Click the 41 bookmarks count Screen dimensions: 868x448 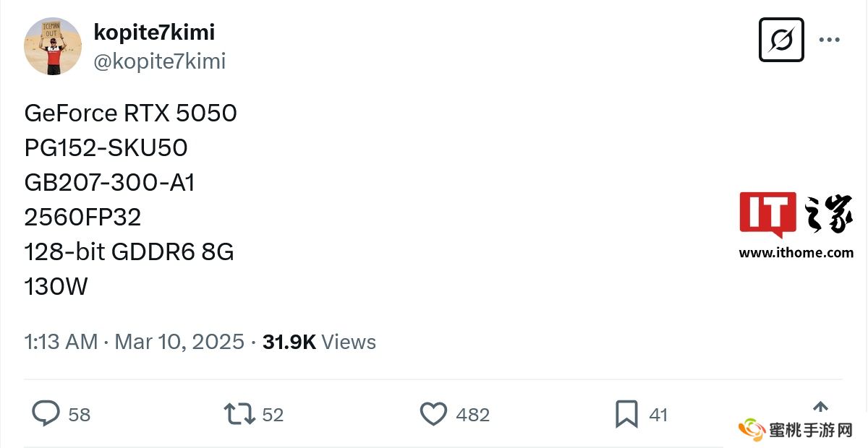[658, 415]
